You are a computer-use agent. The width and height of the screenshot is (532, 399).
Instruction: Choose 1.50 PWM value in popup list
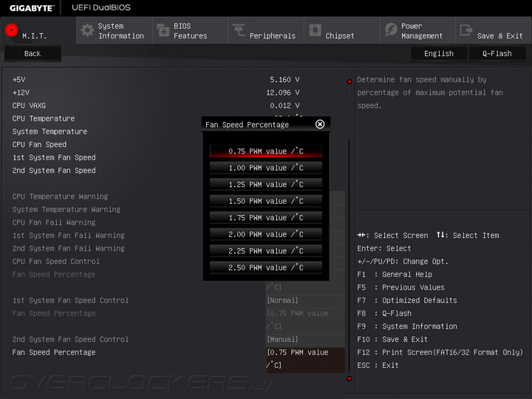[x=266, y=201]
